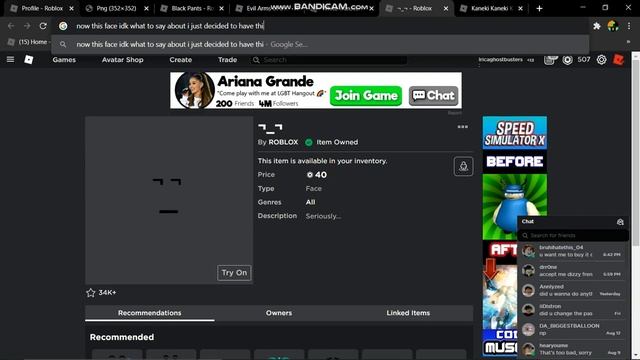Image resolution: width=640 pixels, height=360 pixels.
Task: Open the Games page in Roblox navbar
Action: coord(64,60)
